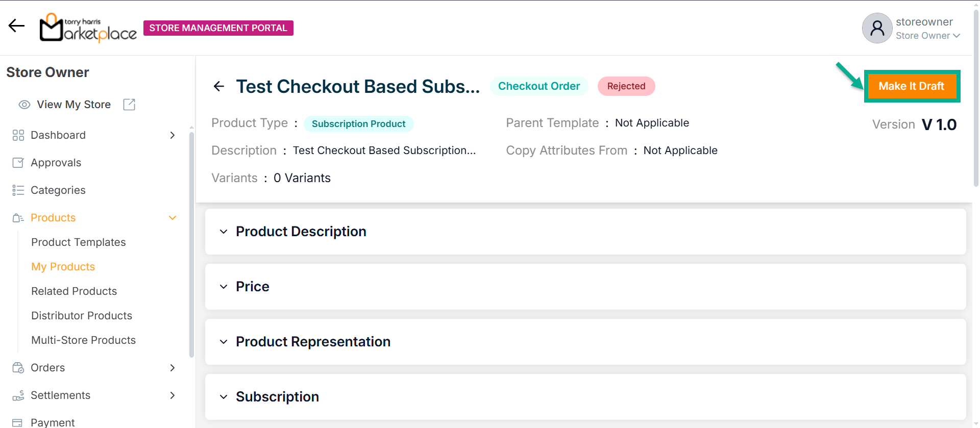Expand the Subscription section
The image size is (980, 428).
(x=224, y=397)
